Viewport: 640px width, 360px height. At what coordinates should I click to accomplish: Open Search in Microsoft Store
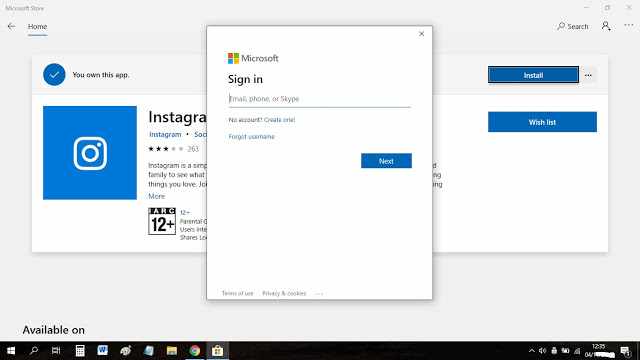(x=573, y=27)
